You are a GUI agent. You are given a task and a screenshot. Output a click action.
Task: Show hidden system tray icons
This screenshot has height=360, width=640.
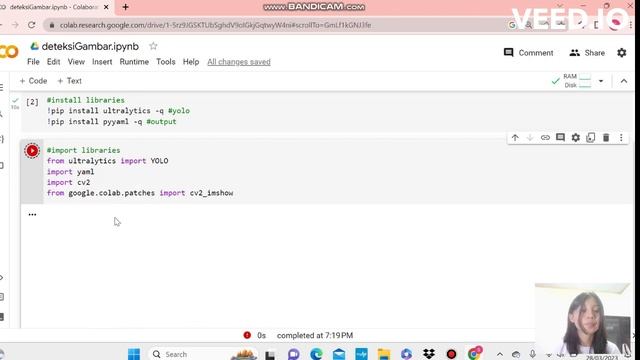coord(500,354)
